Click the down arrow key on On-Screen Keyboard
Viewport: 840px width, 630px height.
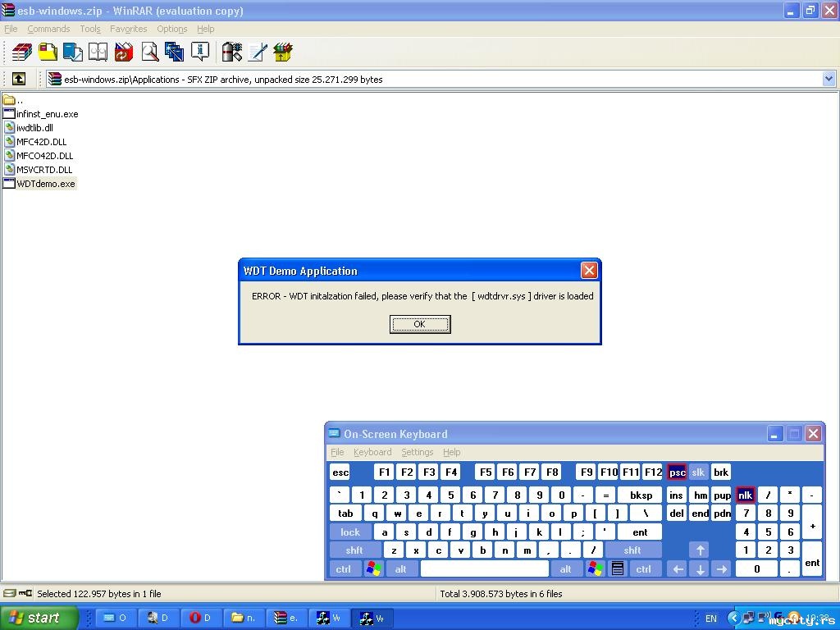coord(700,569)
